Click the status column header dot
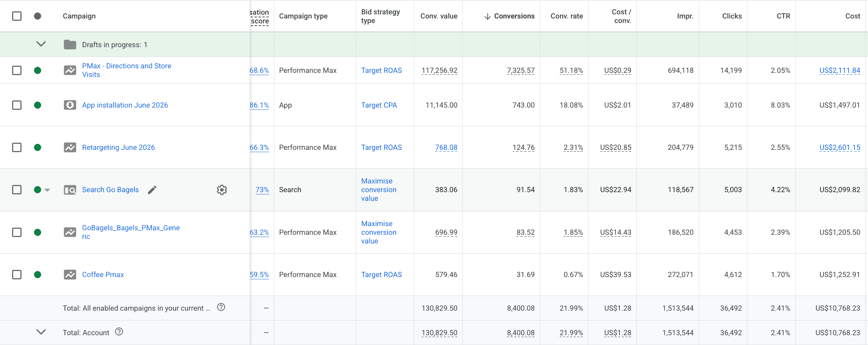Image resolution: width=868 pixels, height=345 pixels. pyautogui.click(x=37, y=16)
